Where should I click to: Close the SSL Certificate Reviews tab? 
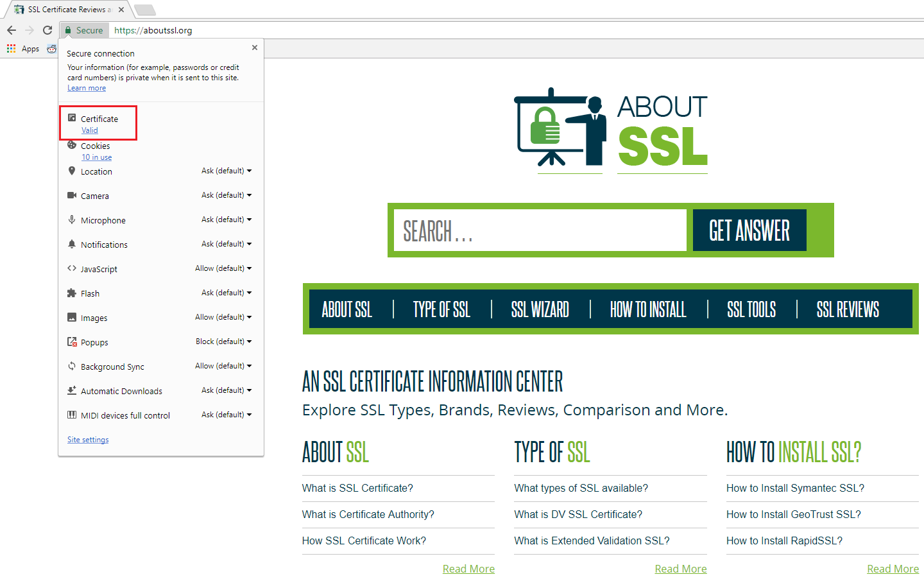(x=121, y=10)
